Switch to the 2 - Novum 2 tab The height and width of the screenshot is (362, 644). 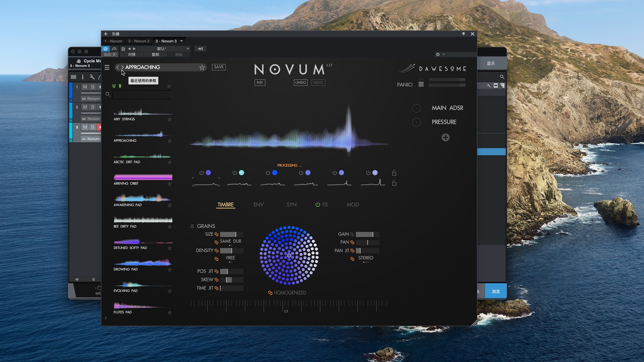[139, 41]
